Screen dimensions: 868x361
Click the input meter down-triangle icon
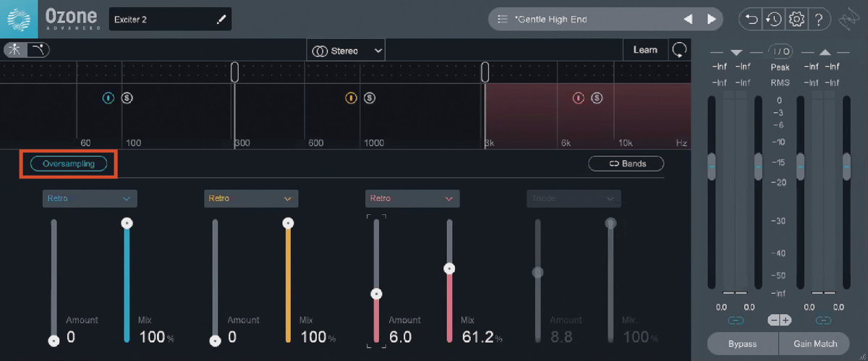click(736, 52)
